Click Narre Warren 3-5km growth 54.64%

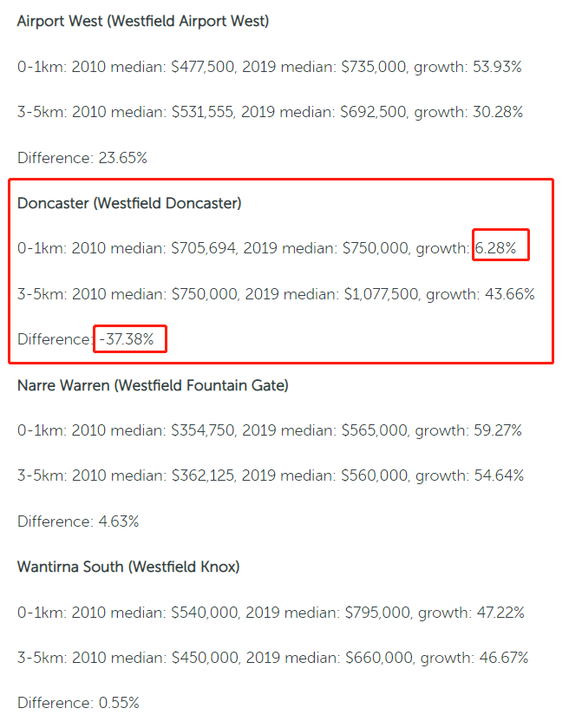(x=499, y=475)
